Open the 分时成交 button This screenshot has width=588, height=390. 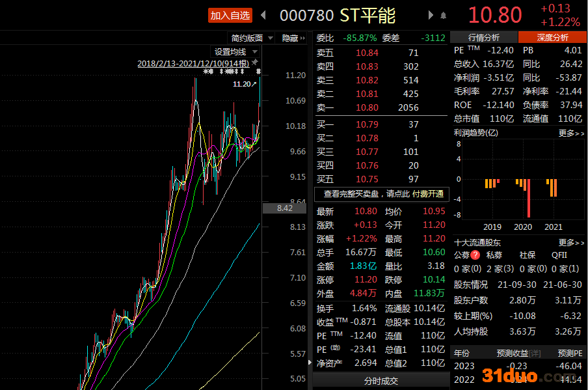click(x=381, y=381)
